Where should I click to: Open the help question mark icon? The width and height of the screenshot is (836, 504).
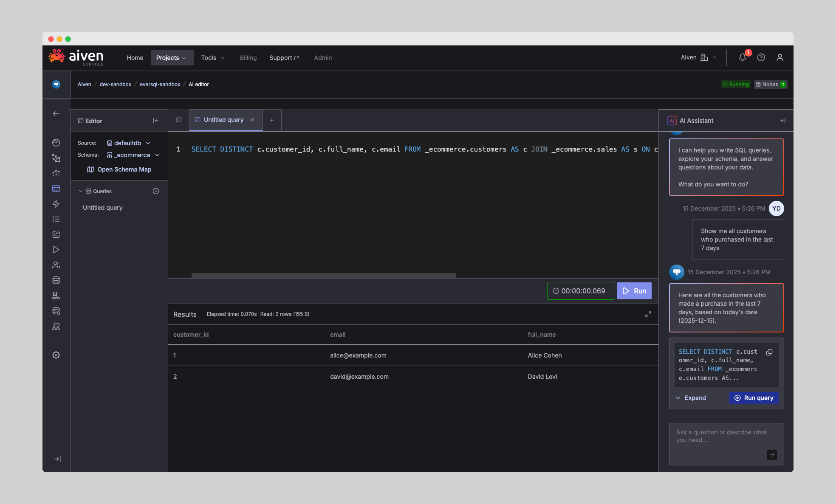pyautogui.click(x=761, y=57)
